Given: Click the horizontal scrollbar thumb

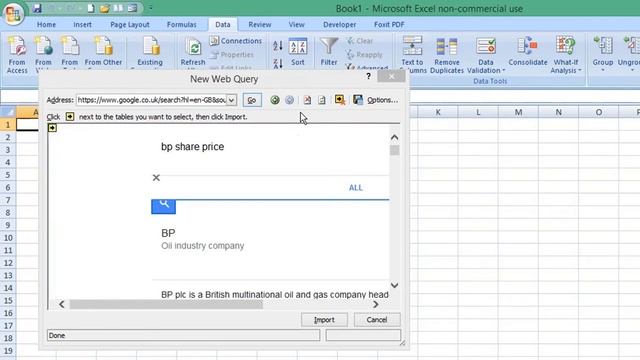Looking at the screenshot, I should pos(166,304).
